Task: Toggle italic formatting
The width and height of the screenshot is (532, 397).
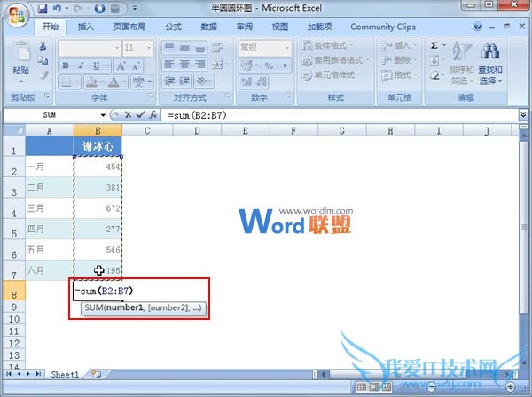Action: [81, 66]
